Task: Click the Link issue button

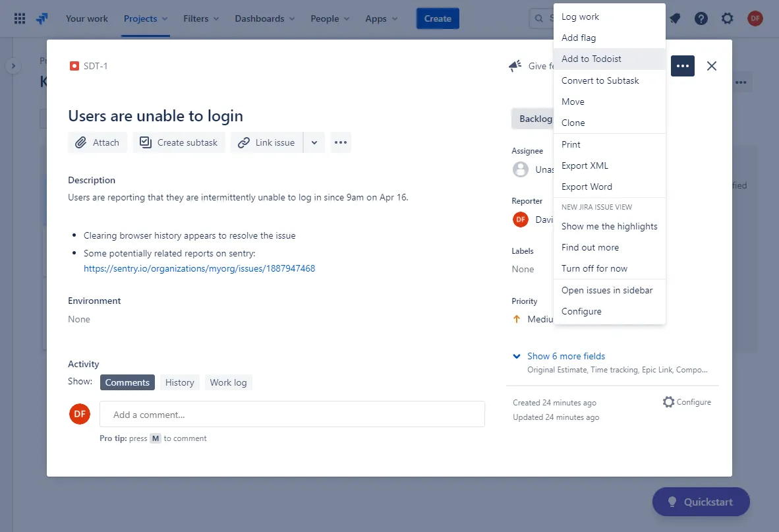Action: click(x=267, y=142)
